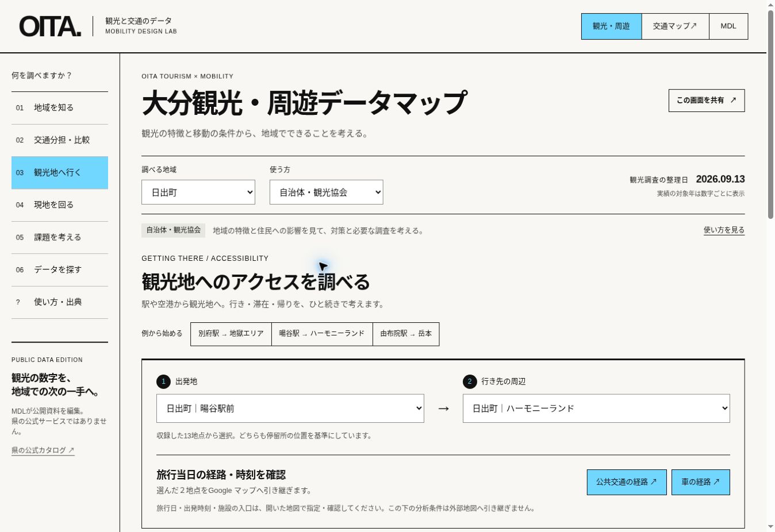Select sidebar item 03 観光地へ行く
The height and width of the screenshot is (532, 775).
pyautogui.click(x=60, y=173)
